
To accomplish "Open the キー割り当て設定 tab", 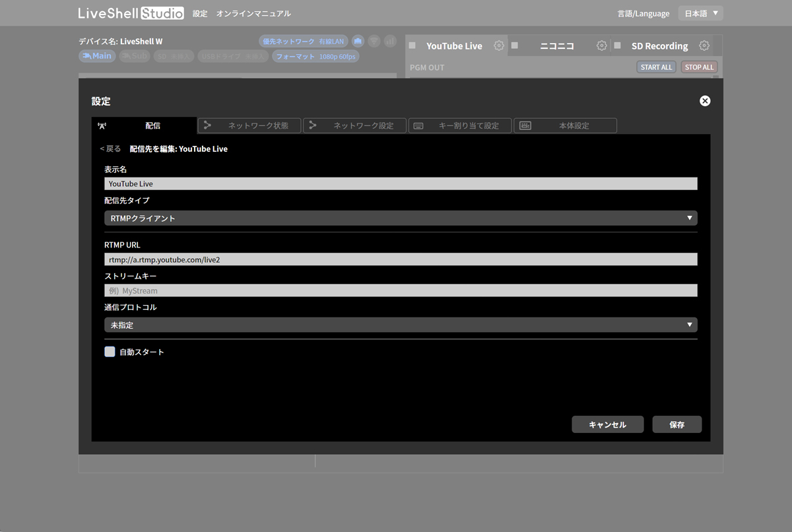I will tap(460, 125).
